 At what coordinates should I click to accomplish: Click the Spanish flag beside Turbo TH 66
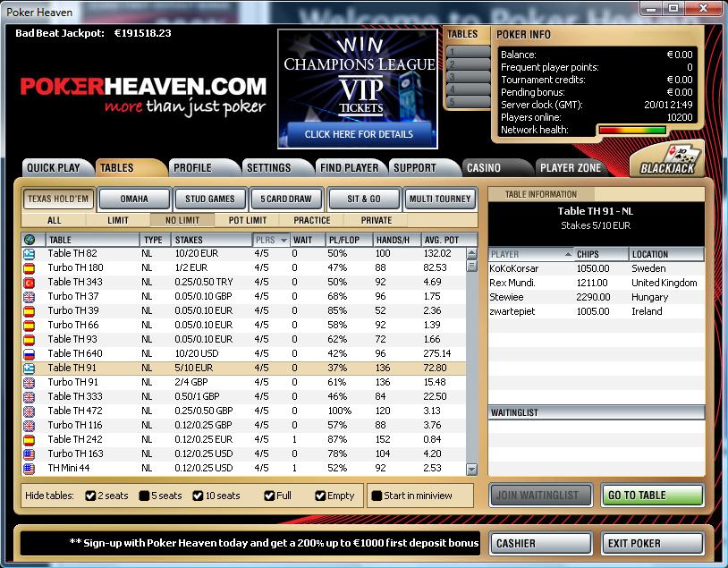click(29, 326)
